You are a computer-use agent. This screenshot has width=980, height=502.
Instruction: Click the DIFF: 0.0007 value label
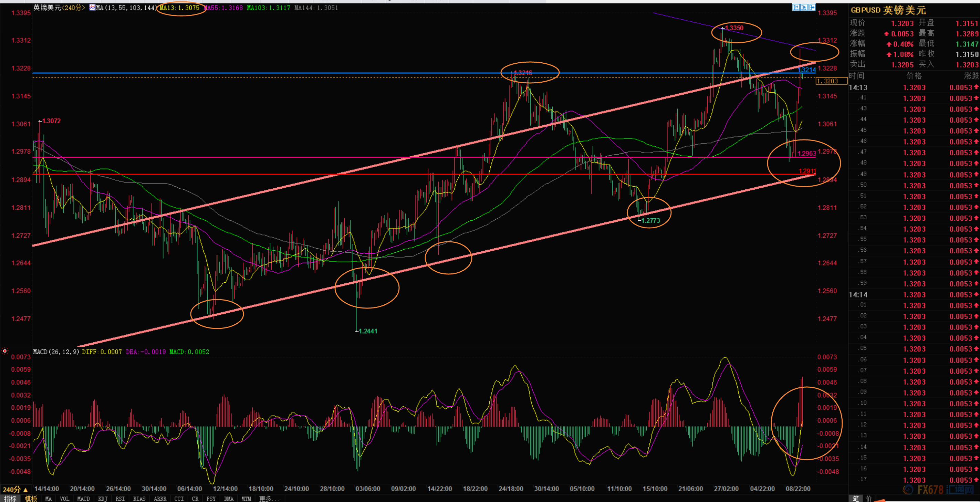point(102,352)
